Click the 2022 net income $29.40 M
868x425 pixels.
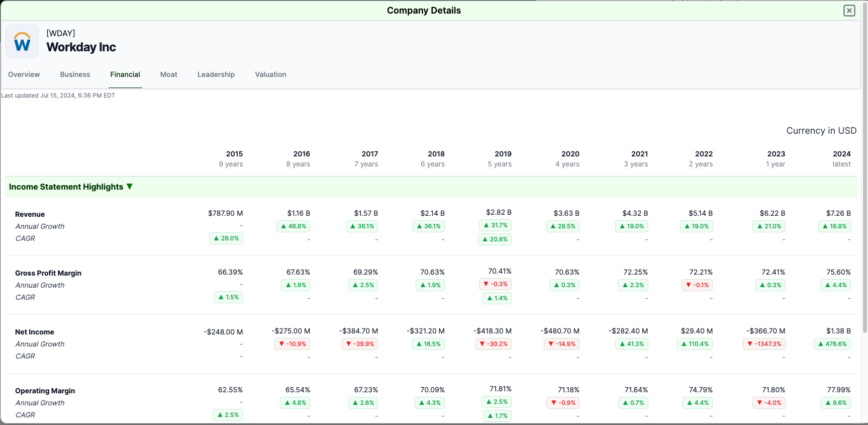(x=697, y=331)
